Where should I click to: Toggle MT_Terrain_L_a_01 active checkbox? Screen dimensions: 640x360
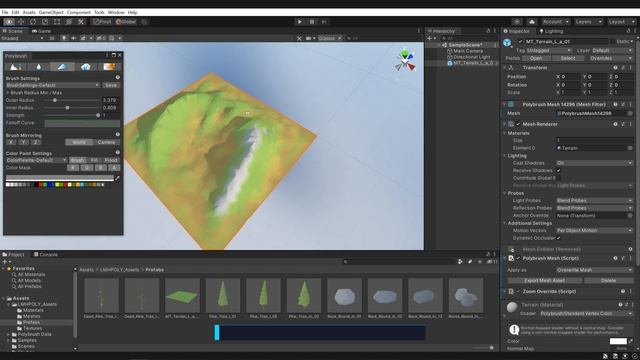pos(520,42)
